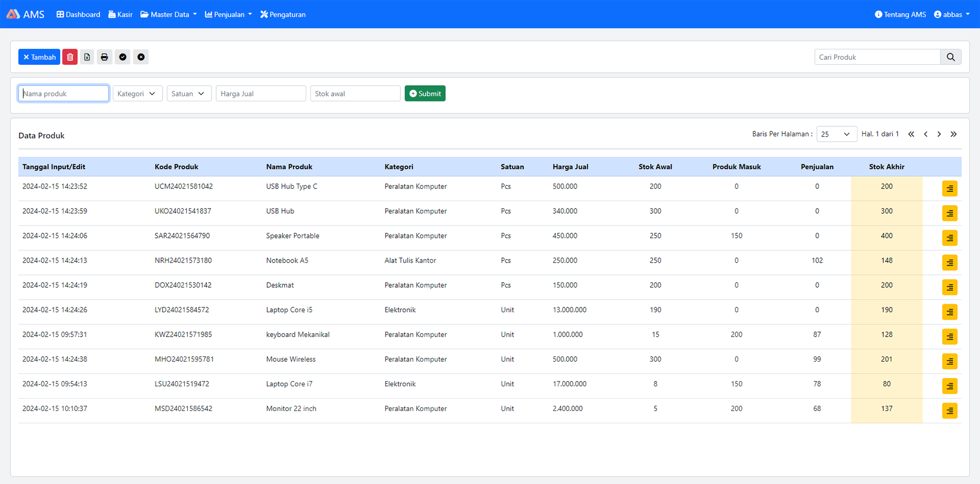Open action menu for Mouse Wireless
The width and height of the screenshot is (980, 484).
coord(950,361)
